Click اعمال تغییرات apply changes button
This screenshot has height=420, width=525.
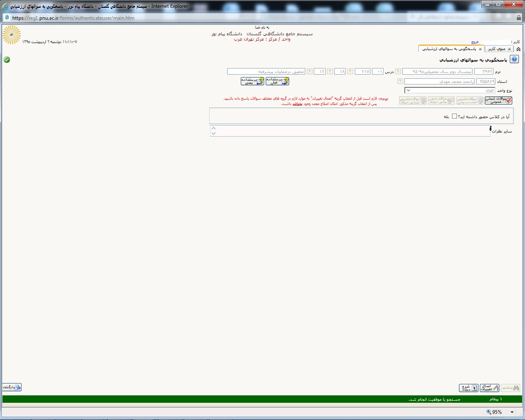point(489,388)
